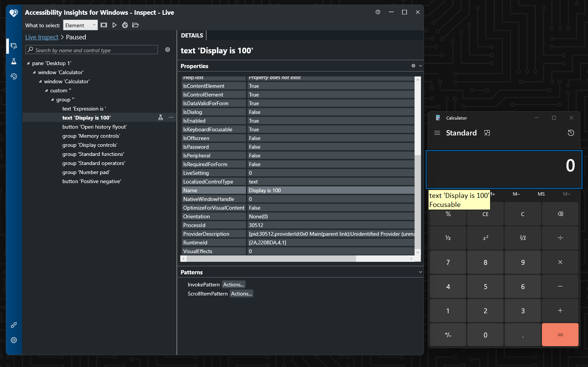Collapse the pane 'Desktop 1' tree node
The height and width of the screenshot is (367, 588).
(x=28, y=64)
